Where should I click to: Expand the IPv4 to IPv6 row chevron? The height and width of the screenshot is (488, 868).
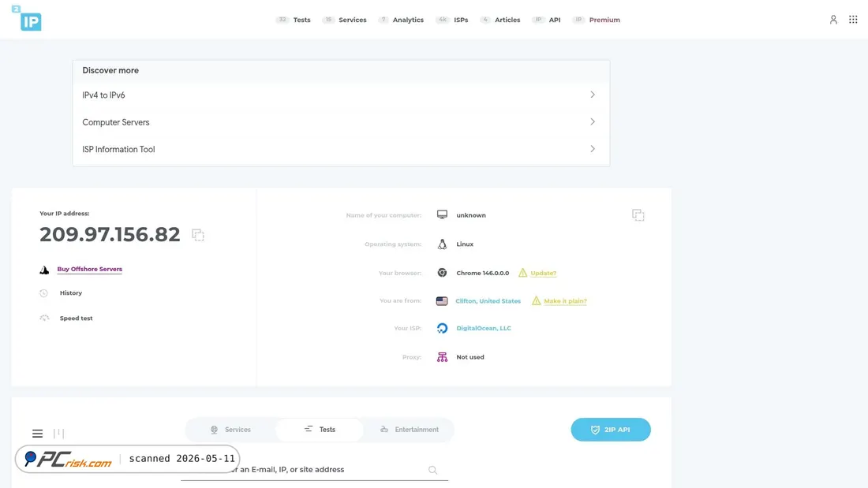coord(593,95)
